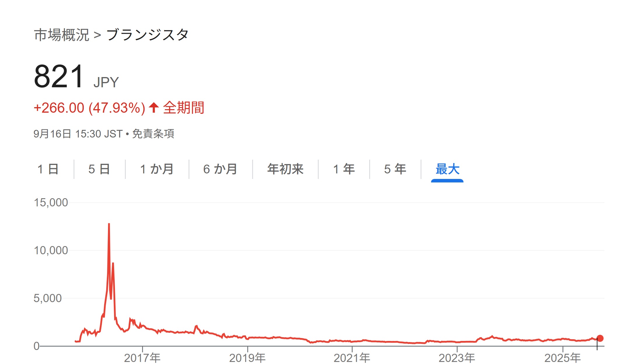The height and width of the screenshot is (364, 626).
Task: Open the 市場概況 breadcrumb link
Action: click(62, 35)
